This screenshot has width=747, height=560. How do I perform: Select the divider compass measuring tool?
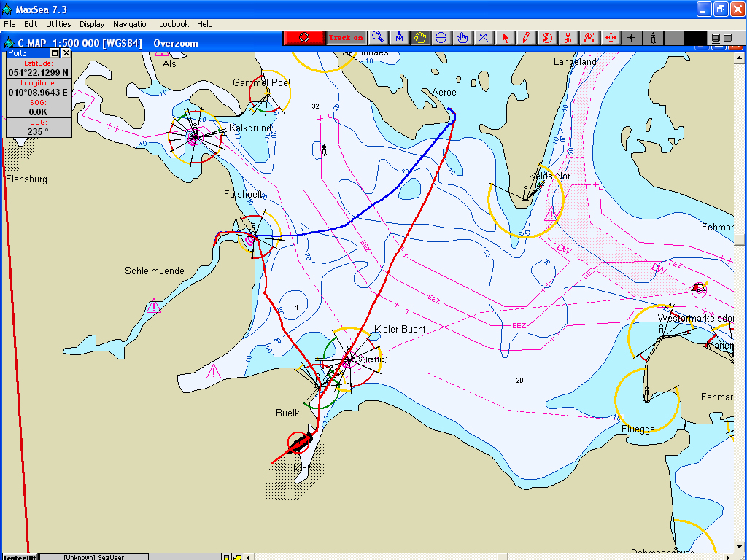click(x=399, y=38)
